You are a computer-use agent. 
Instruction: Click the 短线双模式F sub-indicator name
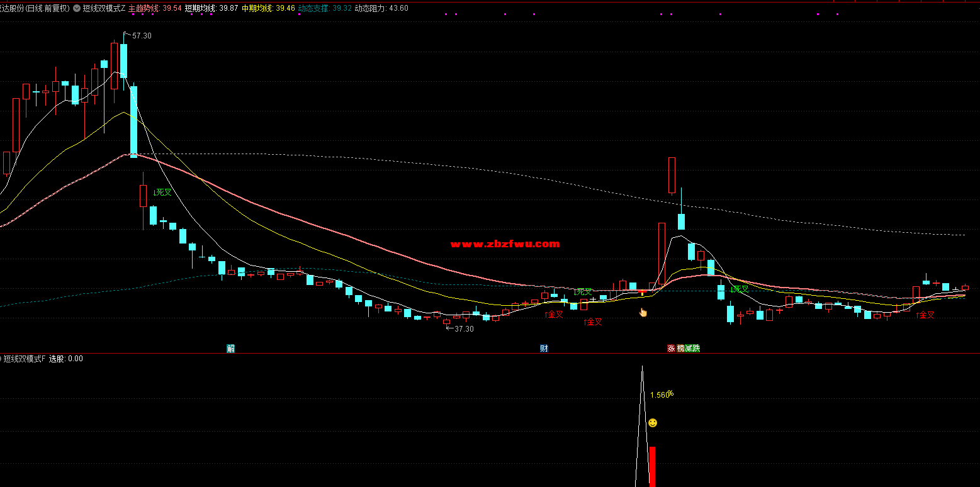25,359
